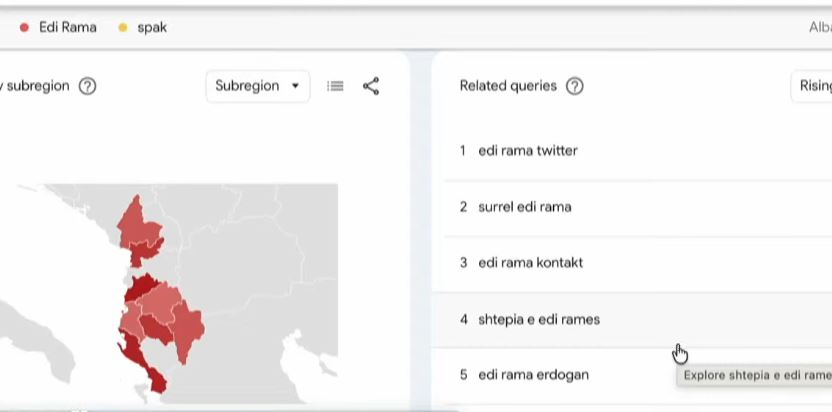Open the 'surrel edi rama' query
The width and height of the screenshot is (832, 412).
pos(524,207)
